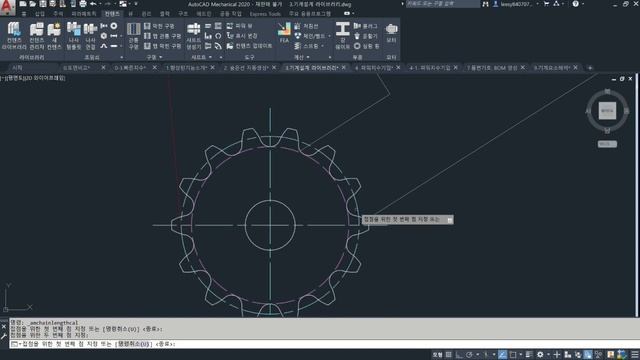Open the WCS dropdown below ViewCube

coord(607,144)
